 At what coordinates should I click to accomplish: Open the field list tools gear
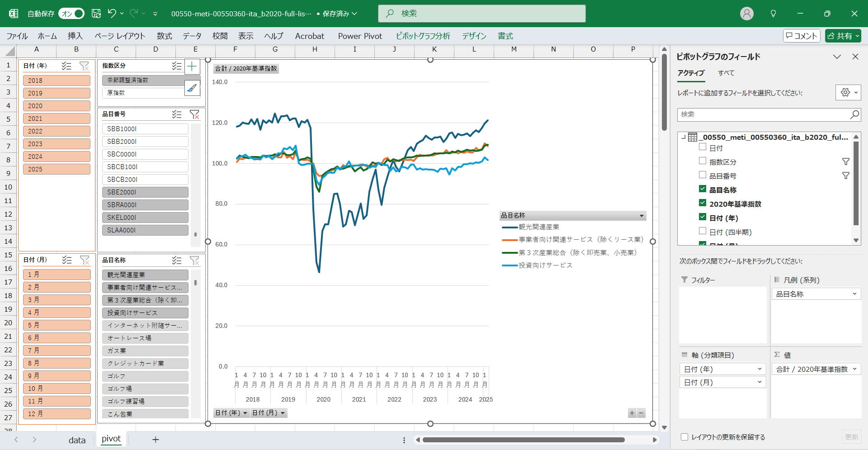tap(848, 93)
